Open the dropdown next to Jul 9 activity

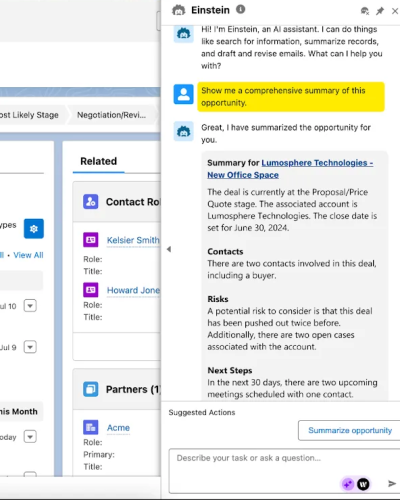[x=30, y=347]
